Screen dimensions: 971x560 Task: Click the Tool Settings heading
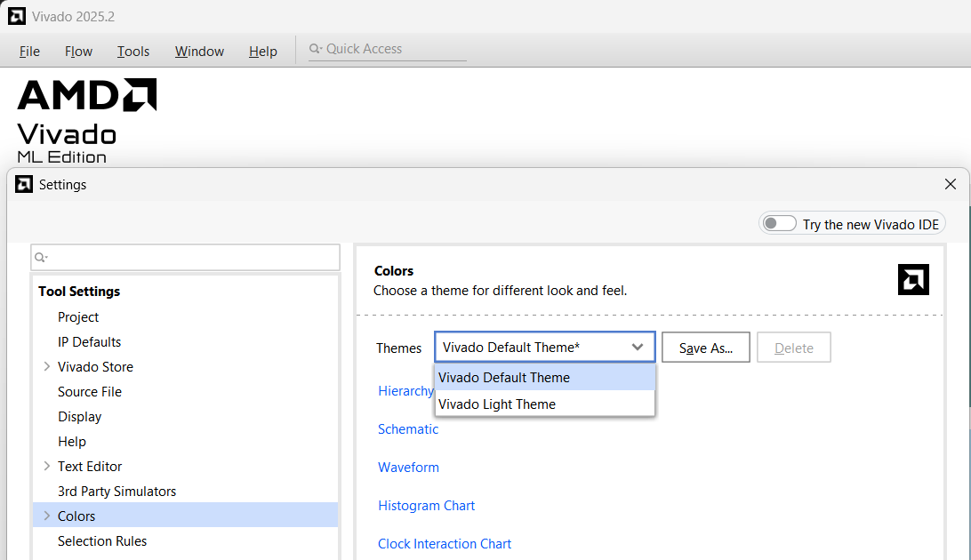click(79, 292)
